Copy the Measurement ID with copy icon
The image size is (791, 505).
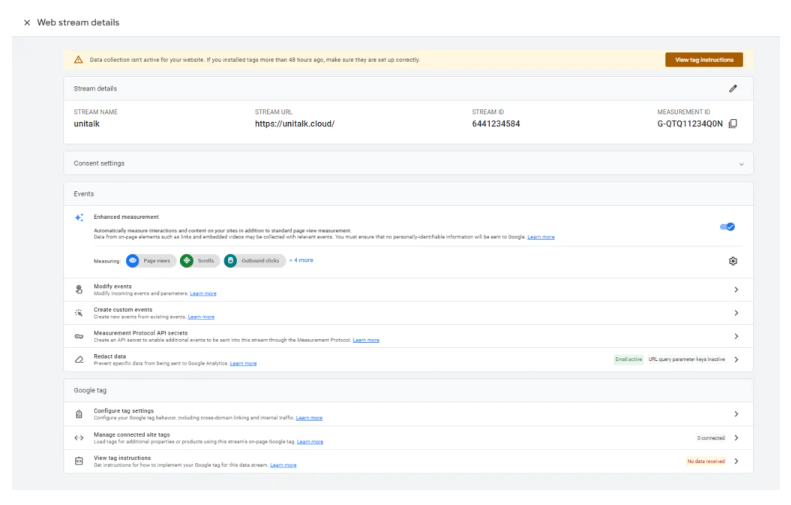(x=733, y=124)
